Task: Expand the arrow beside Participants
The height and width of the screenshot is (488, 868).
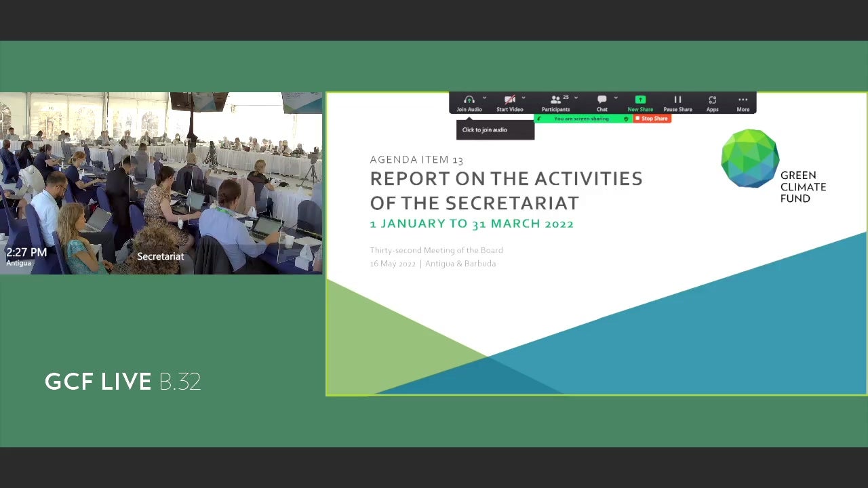Action: click(576, 98)
